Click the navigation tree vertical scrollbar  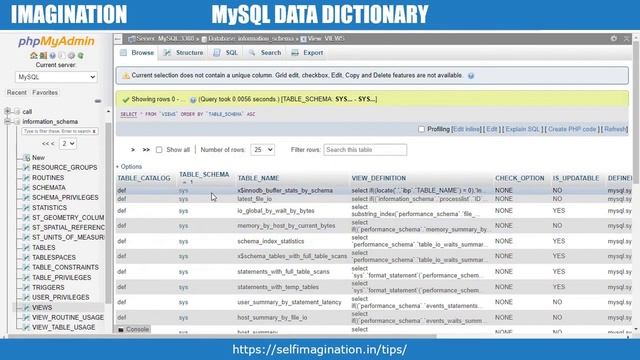click(x=108, y=212)
